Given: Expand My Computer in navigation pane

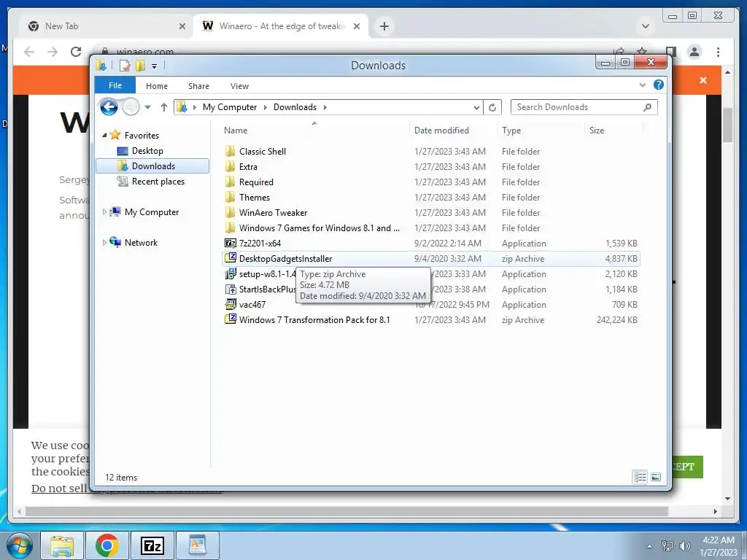Looking at the screenshot, I should [104, 212].
